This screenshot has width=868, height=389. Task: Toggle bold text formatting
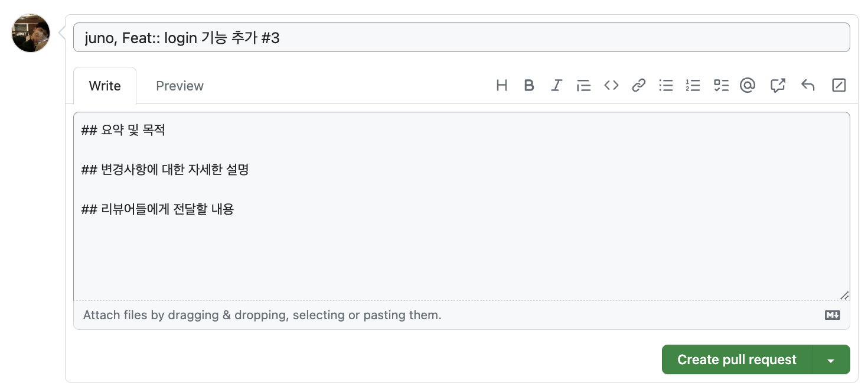(x=529, y=86)
